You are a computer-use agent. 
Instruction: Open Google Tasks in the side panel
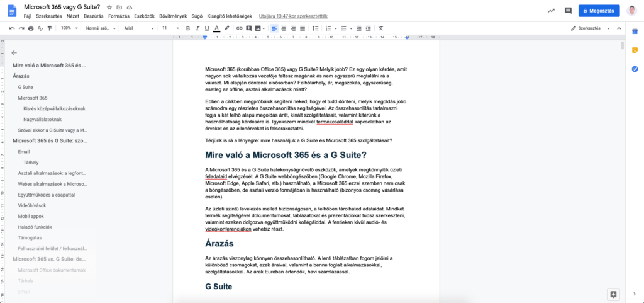click(635, 69)
